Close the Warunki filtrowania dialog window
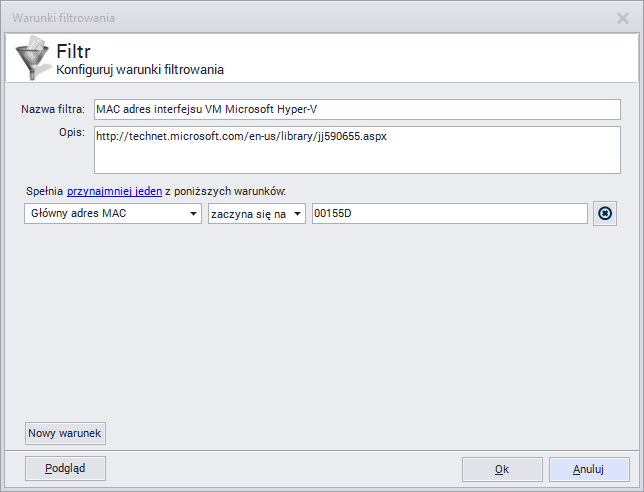Screen dimensions: 644x492 click(x=623, y=17)
